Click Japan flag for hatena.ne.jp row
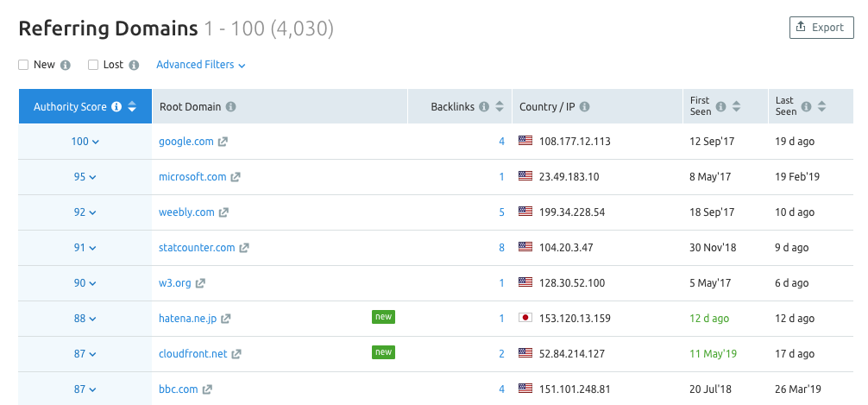The height and width of the screenshot is (405, 868). pyautogui.click(x=525, y=318)
